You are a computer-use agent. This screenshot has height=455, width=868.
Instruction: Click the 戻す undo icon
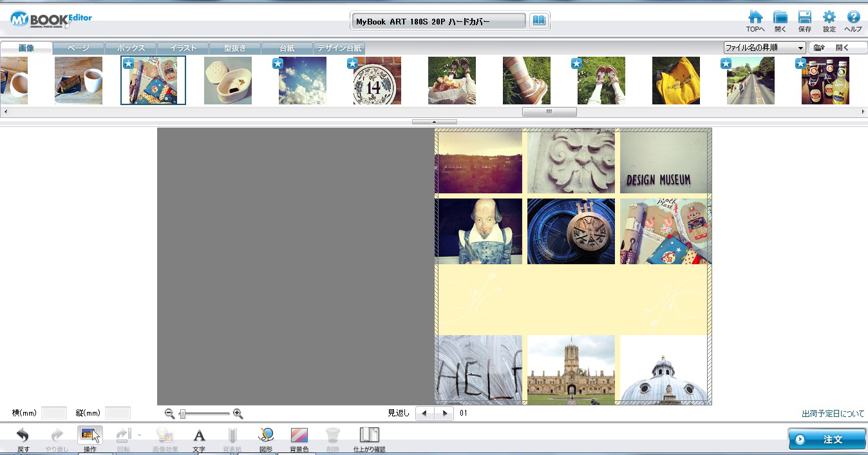[x=23, y=436]
